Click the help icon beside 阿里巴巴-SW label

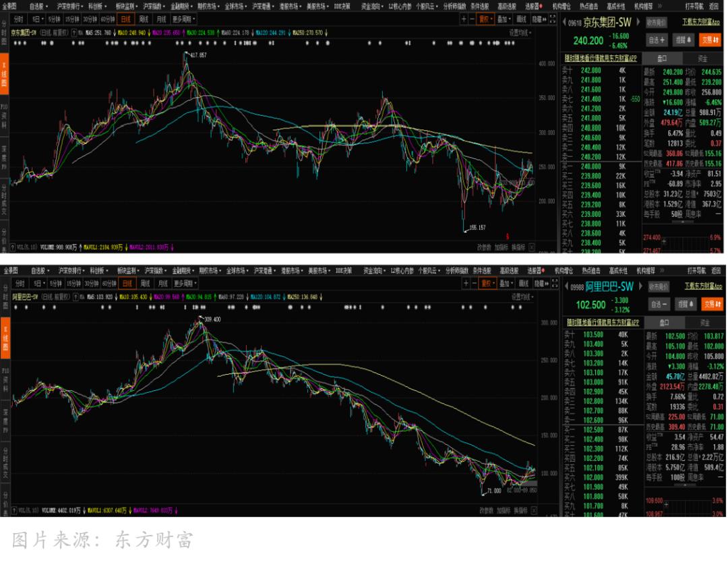click(x=75, y=297)
